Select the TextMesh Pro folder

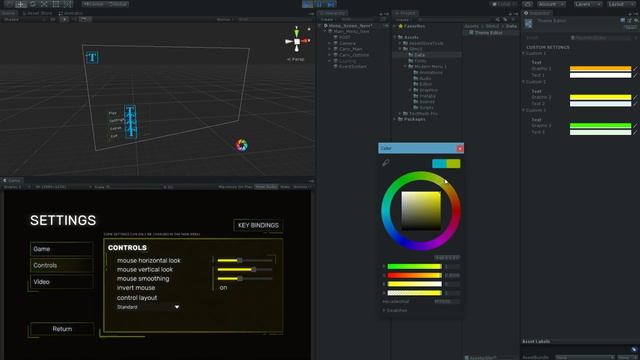(423, 113)
